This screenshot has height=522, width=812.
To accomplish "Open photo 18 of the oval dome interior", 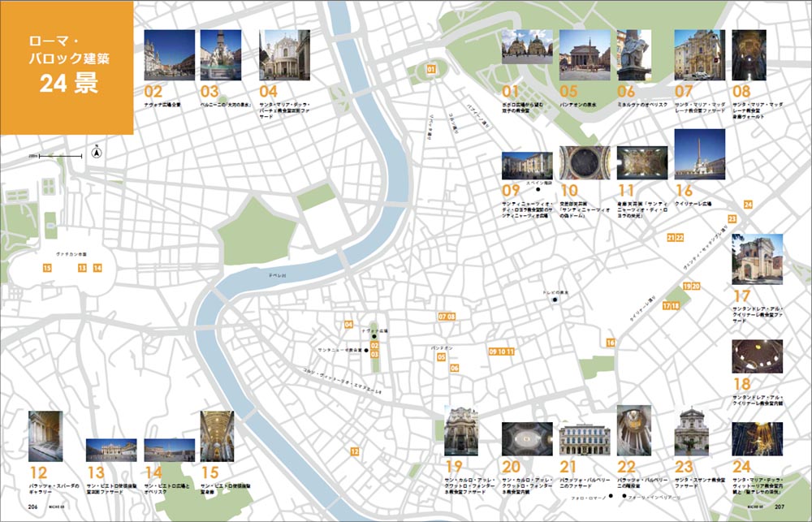I will click(757, 356).
